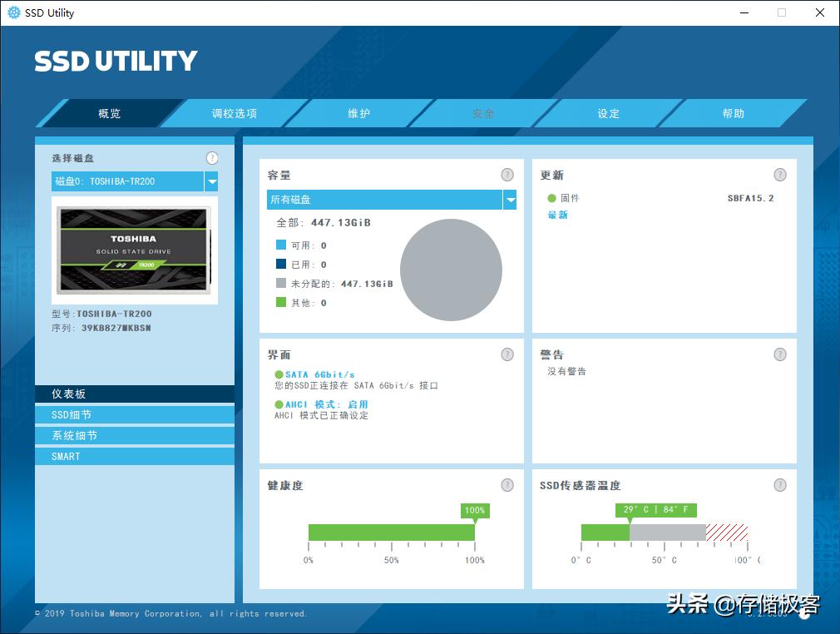
Task: Click the TOSHIBA TR200 drive thumbnail
Action: coord(134,251)
